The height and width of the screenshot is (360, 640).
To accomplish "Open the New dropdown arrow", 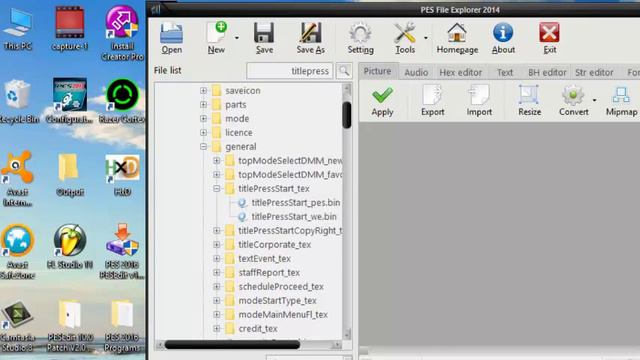I will 237,38.
